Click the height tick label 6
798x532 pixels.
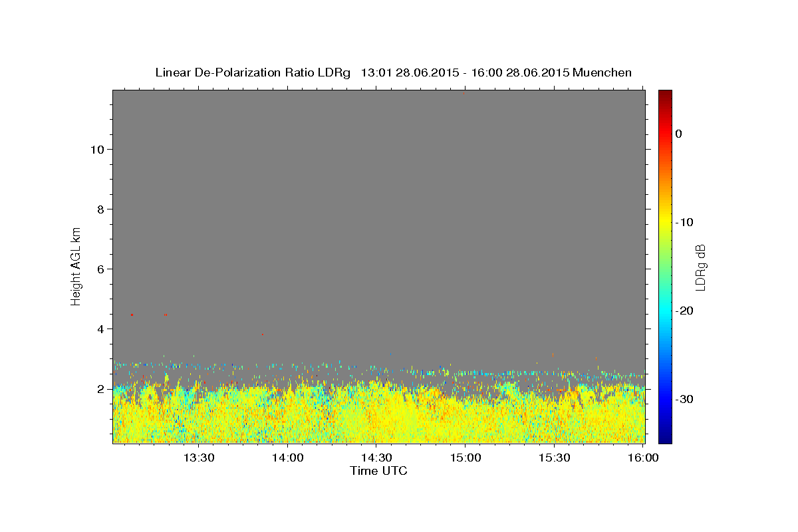(x=101, y=269)
